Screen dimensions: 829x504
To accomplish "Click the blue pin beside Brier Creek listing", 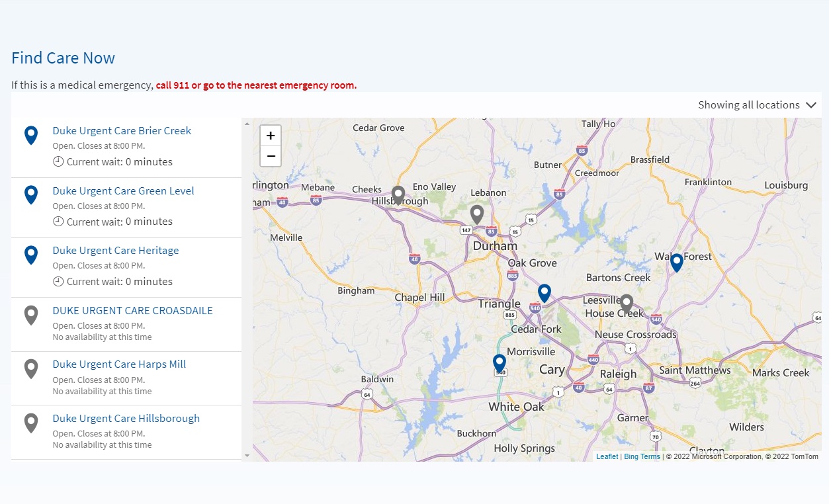I will [31, 135].
